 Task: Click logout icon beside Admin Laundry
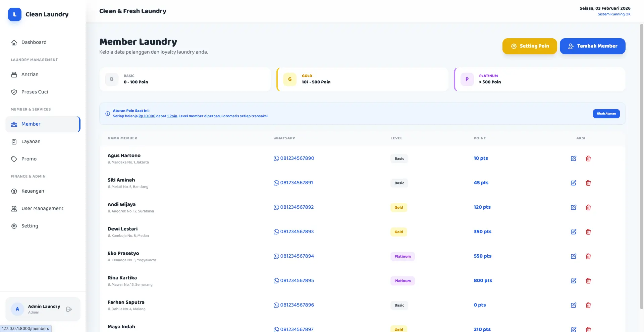[69, 309]
